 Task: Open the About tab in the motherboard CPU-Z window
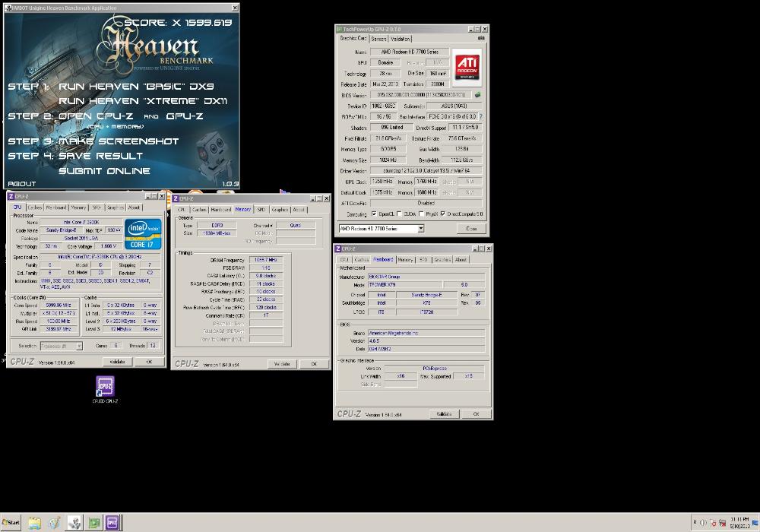461,260
